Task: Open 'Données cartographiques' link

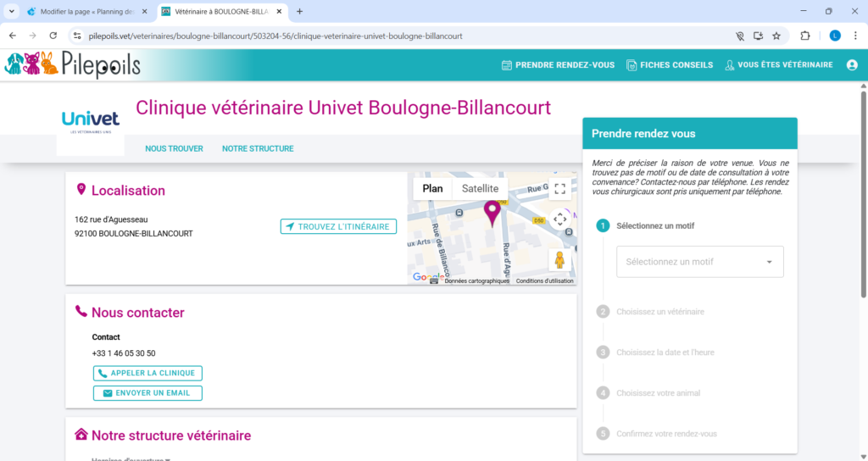Action: tap(476, 281)
